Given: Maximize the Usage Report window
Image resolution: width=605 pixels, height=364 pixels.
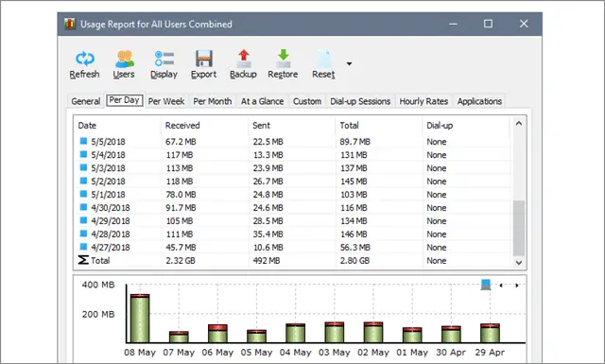Looking at the screenshot, I should [x=488, y=24].
